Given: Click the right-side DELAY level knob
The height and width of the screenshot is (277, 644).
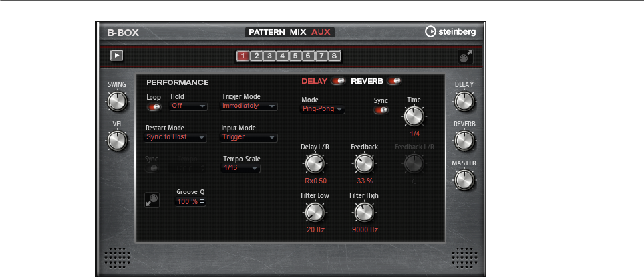Looking at the screenshot, I should pos(464,101).
